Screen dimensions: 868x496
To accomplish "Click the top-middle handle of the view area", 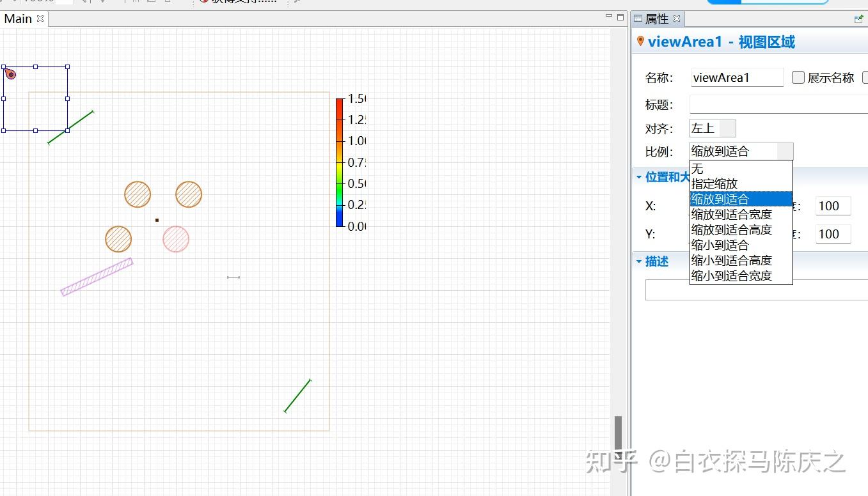I will tap(35, 66).
